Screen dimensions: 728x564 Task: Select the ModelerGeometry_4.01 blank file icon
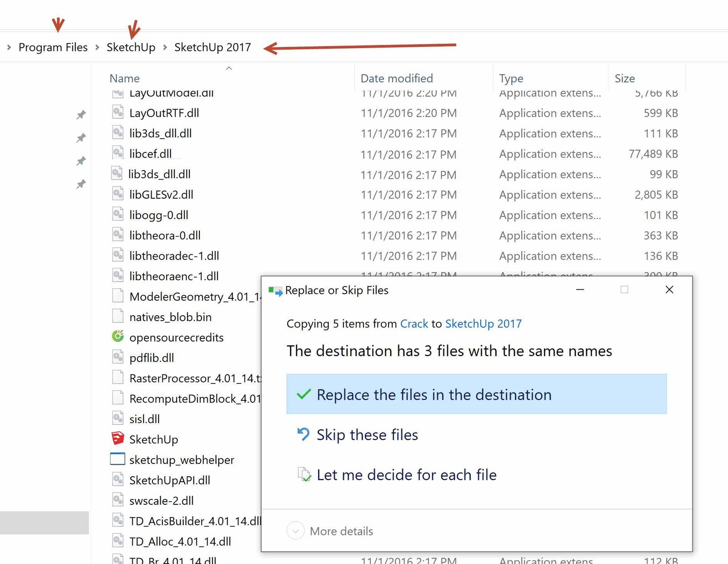118,296
